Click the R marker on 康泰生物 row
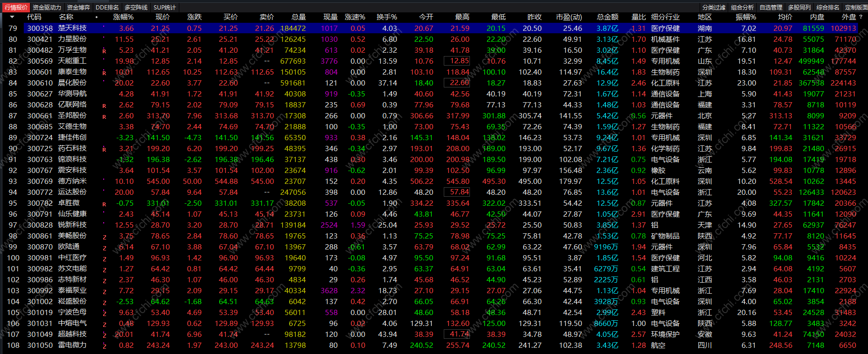The image size is (868, 354). click(104, 73)
